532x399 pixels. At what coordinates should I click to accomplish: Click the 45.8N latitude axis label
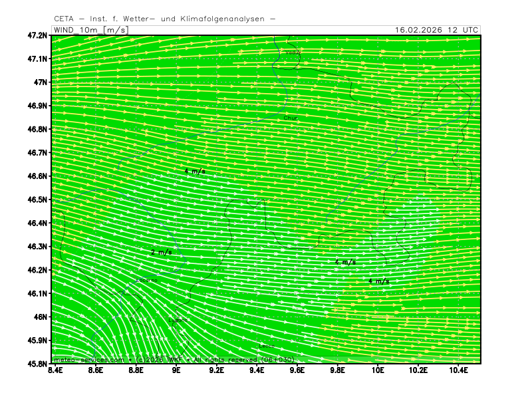37,364
